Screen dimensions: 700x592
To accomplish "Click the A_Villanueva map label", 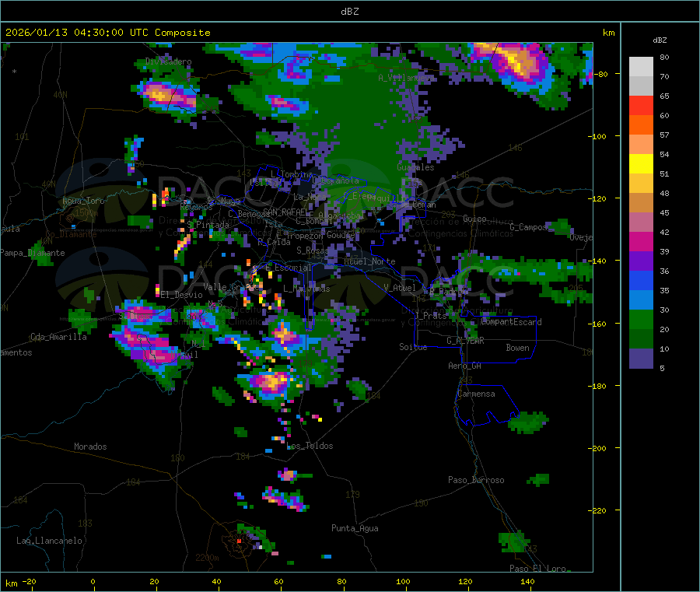I will pos(406,78).
